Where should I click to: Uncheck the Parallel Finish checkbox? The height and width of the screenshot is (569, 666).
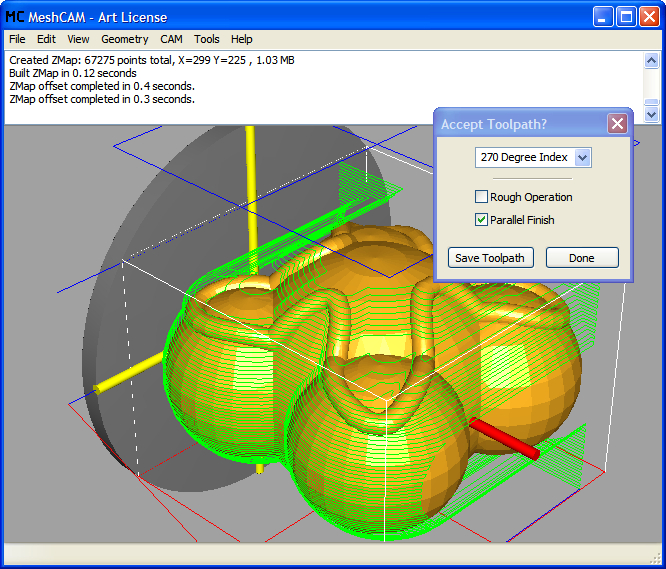pyautogui.click(x=481, y=220)
